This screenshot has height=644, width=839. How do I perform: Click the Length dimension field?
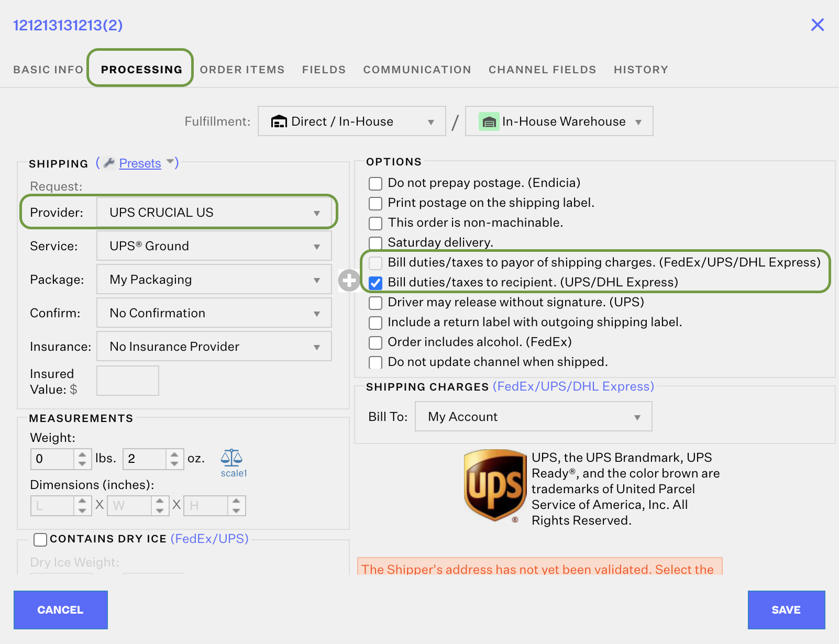[52, 506]
